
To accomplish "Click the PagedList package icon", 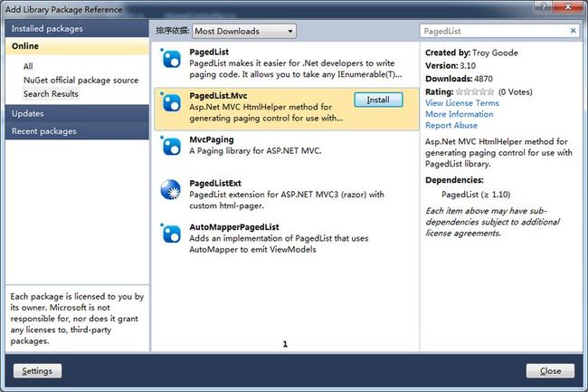I will pos(171,59).
